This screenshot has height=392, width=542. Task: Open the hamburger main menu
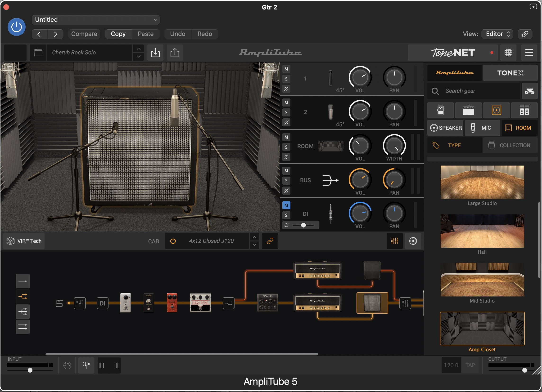coord(529,53)
